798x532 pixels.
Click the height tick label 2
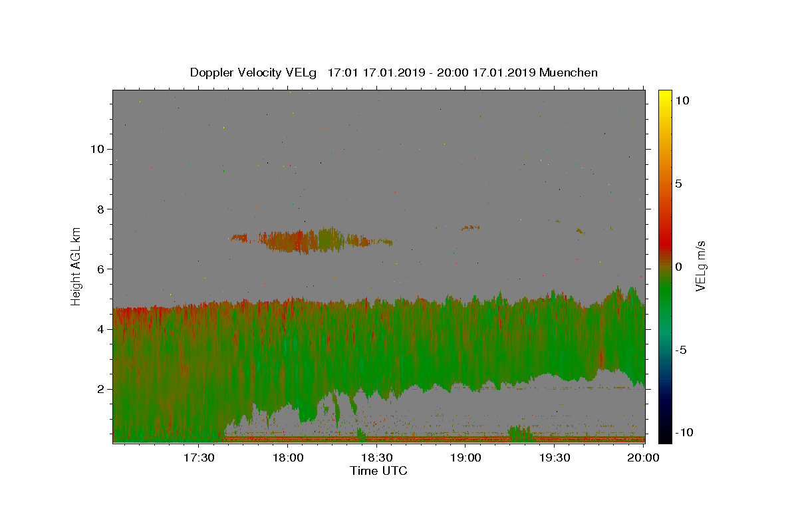(x=101, y=389)
